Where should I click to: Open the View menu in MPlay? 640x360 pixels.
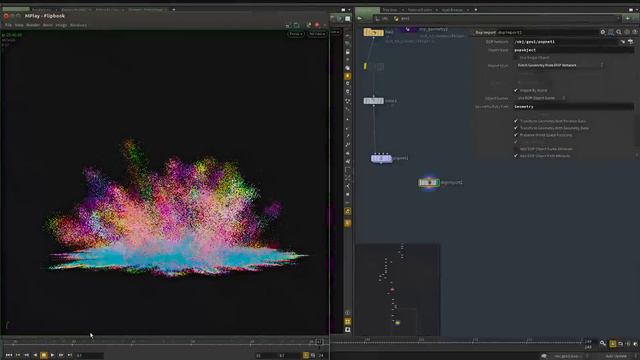[x=19, y=25]
